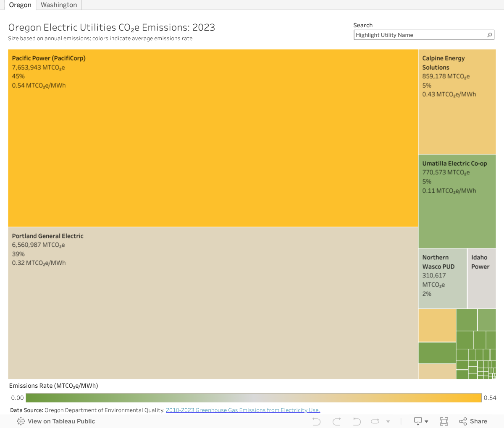The height and width of the screenshot is (428, 504).
Task: Click the "0.43 MTCO₂e/MWh" rate label
Action: [449, 94]
